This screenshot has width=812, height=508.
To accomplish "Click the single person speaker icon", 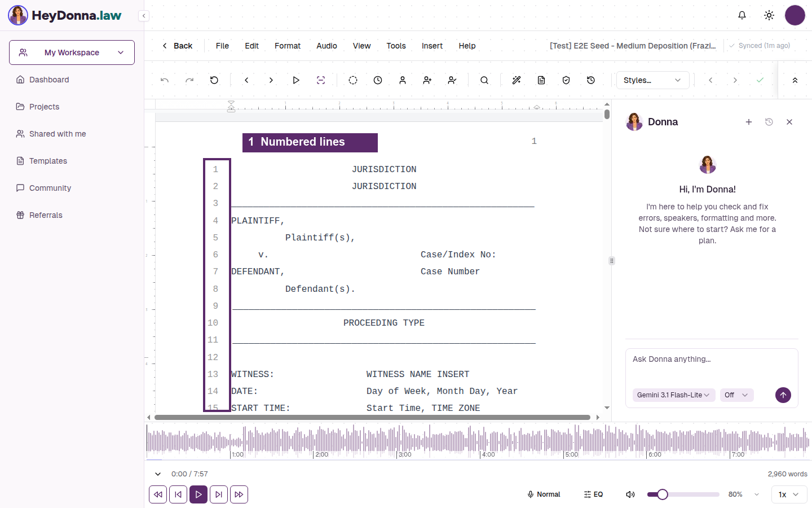I will (403, 80).
